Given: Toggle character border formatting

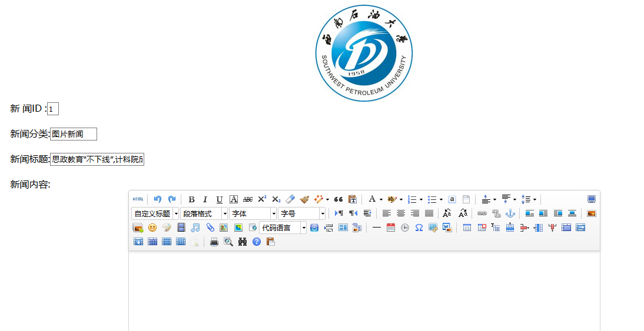Looking at the screenshot, I should coord(234,199).
